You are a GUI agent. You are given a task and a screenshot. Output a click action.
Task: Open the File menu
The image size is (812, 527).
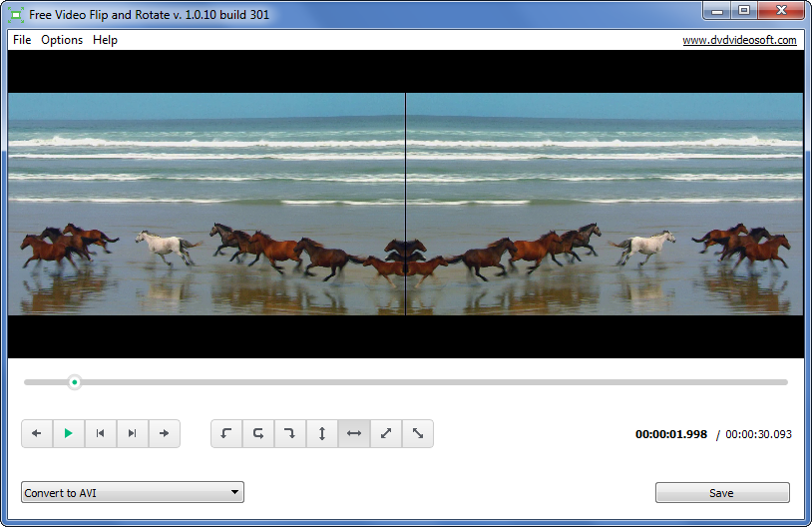point(22,40)
